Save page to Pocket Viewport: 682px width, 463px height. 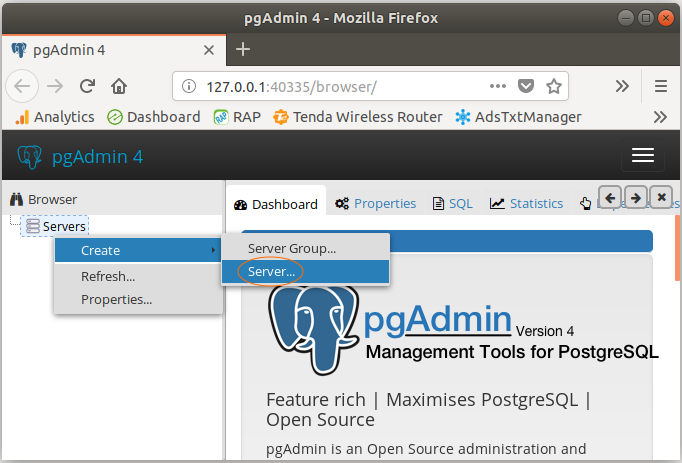click(526, 86)
